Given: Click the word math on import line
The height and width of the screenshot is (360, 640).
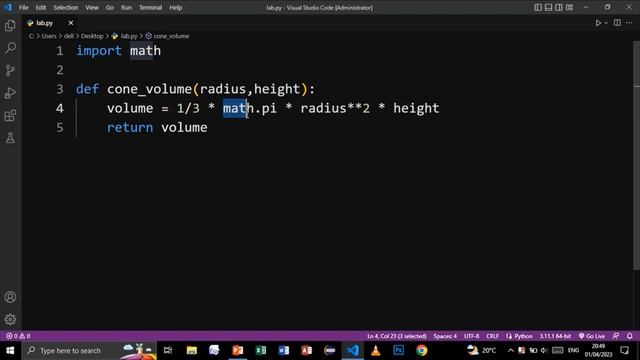Looking at the screenshot, I should [x=145, y=51].
